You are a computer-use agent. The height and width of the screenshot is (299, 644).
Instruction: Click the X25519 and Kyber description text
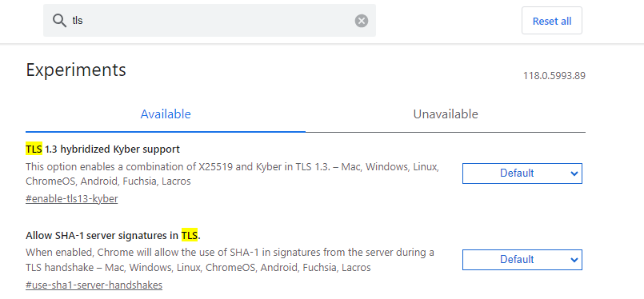(233, 174)
